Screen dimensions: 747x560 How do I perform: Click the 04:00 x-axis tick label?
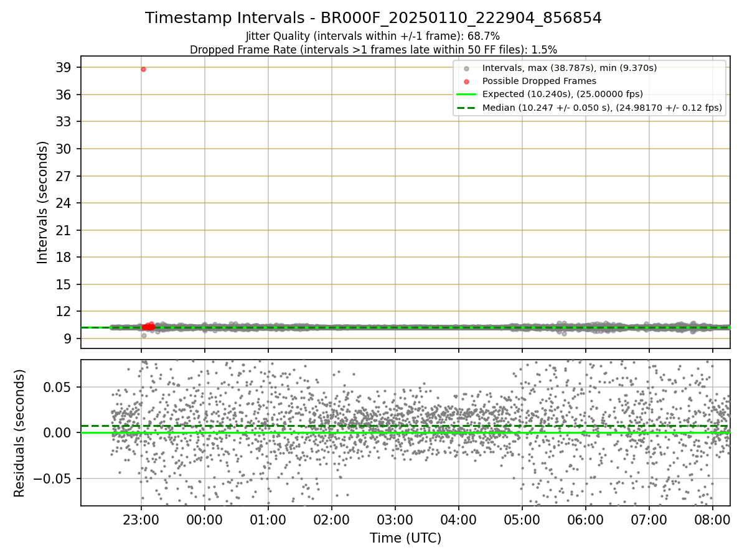(459, 519)
